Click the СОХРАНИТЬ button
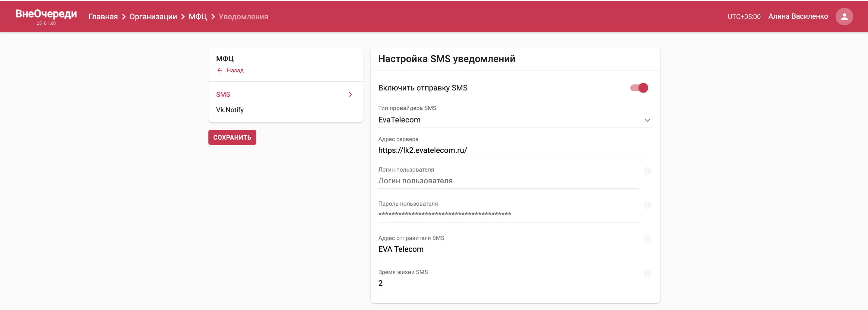 [x=232, y=138]
